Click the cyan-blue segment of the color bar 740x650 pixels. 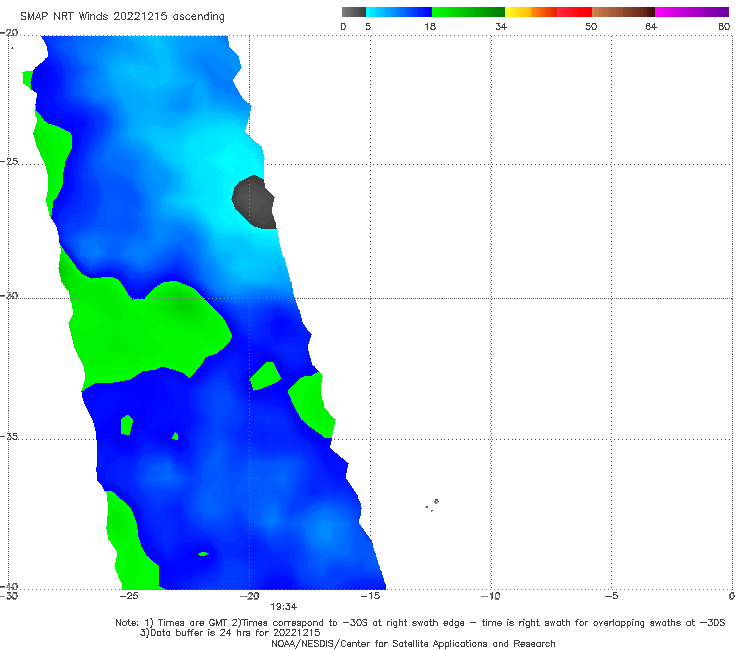pyautogui.click(x=399, y=12)
